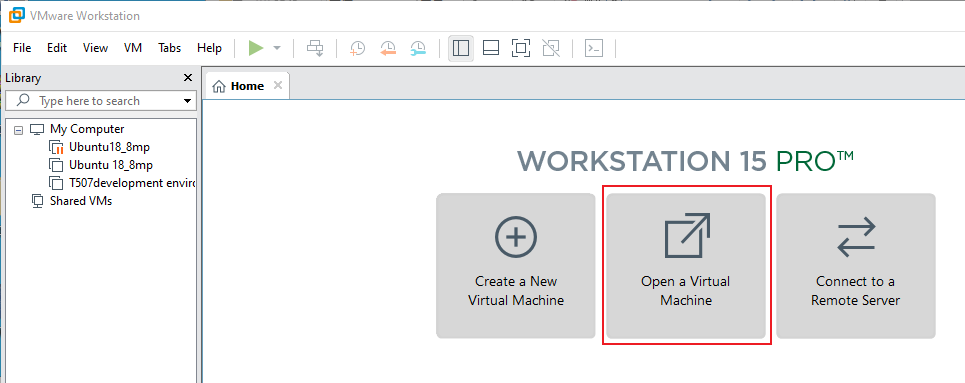Open the Edit menu
Screen dimensions: 965x383
[57, 48]
